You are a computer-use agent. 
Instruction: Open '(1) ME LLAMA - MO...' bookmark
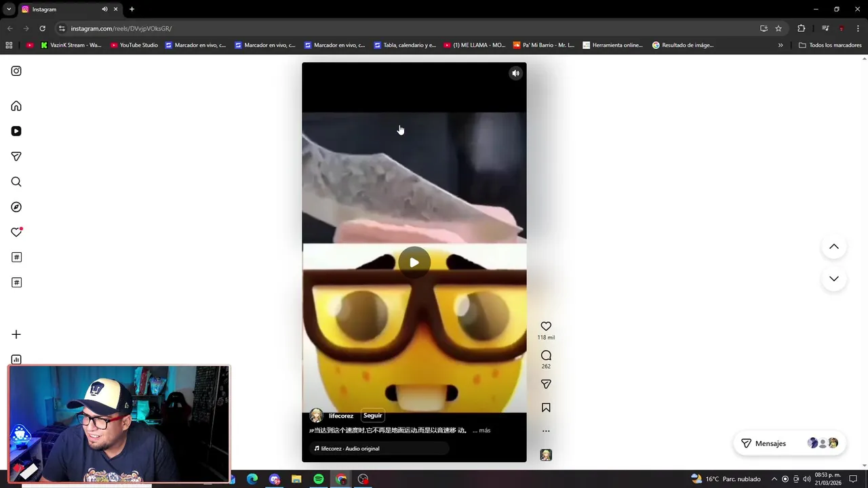pyautogui.click(x=475, y=45)
